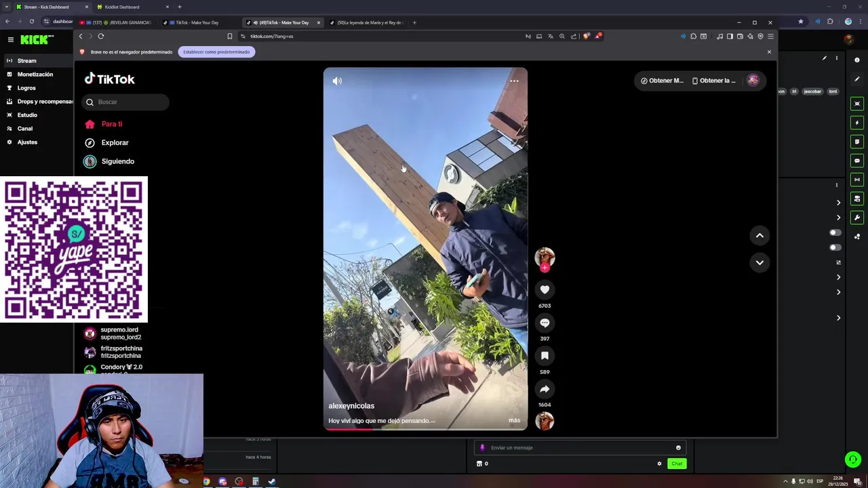Click Kick chat message input field
The height and width of the screenshot is (488, 868).
coord(580,447)
